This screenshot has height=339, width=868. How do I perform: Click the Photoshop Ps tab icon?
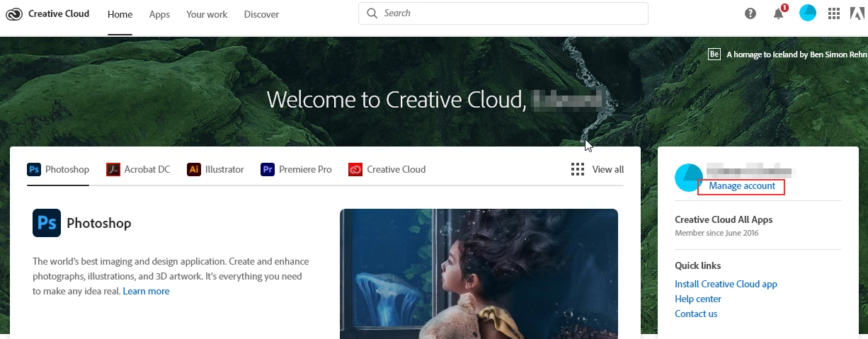(34, 169)
